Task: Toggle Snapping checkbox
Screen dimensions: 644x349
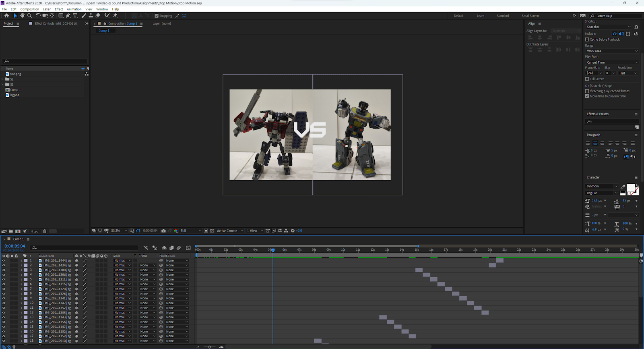Action: [x=157, y=16]
